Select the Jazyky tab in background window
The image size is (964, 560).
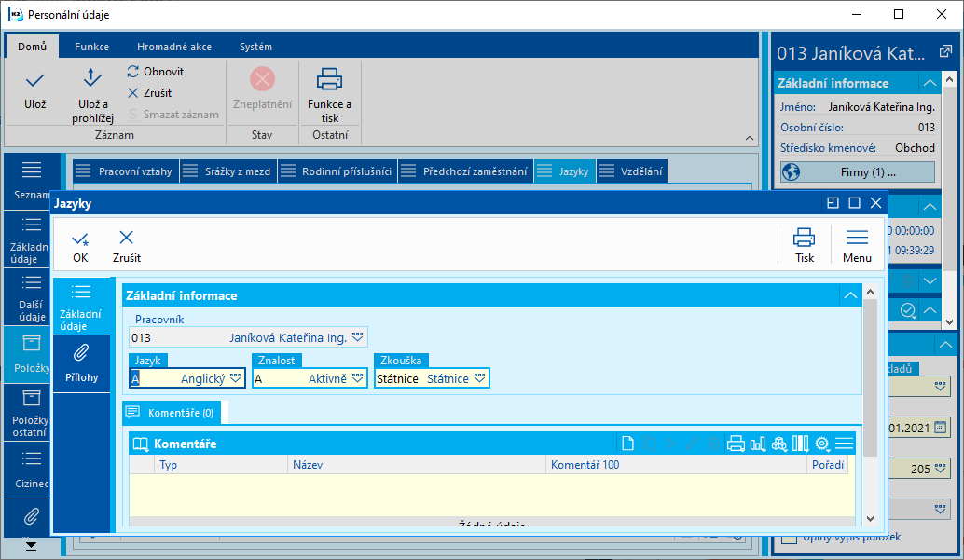pos(565,171)
